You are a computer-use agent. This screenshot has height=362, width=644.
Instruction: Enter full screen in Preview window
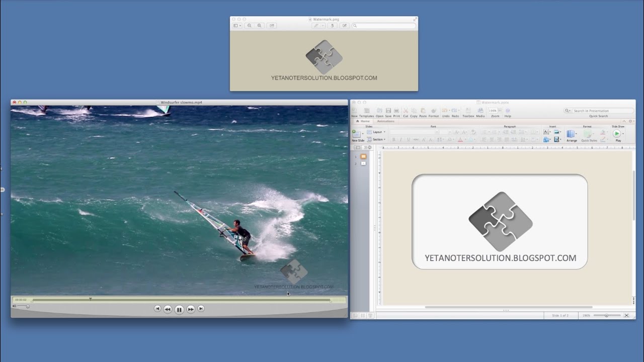tap(415, 19)
